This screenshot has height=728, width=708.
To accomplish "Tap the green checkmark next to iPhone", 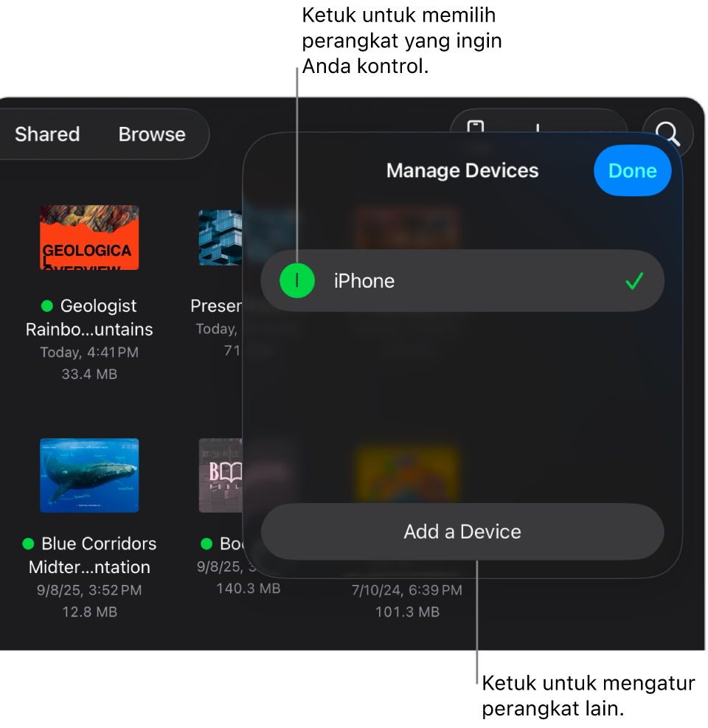I will [x=634, y=281].
